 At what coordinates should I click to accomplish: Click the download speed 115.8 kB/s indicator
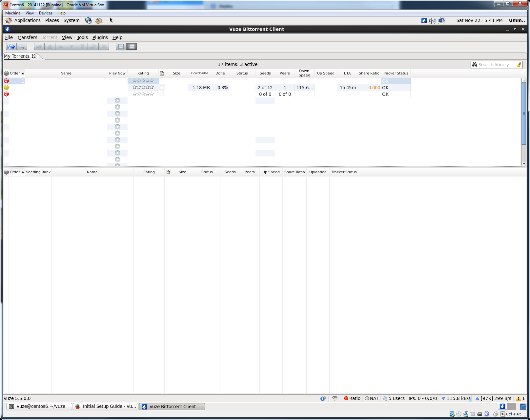pos(456,398)
